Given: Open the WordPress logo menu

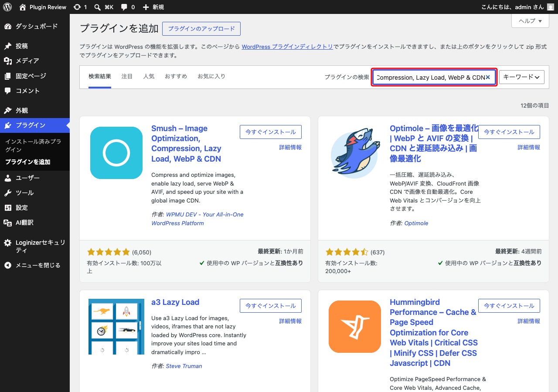Looking at the screenshot, I should 7,7.
